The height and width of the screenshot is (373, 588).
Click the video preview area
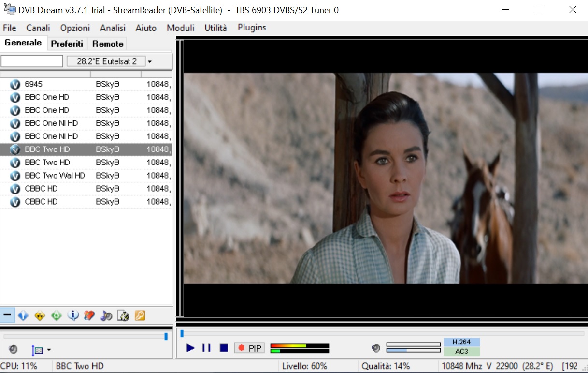[x=385, y=178]
